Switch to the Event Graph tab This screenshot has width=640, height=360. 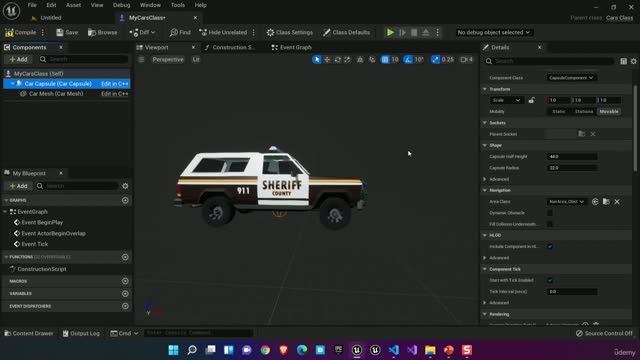pyautogui.click(x=292, y=47)
